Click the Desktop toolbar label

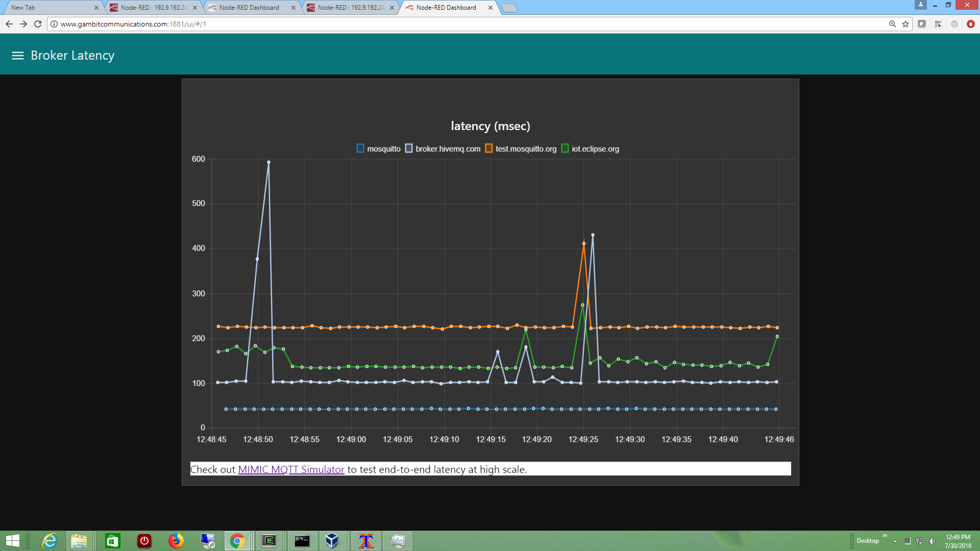[868, 541]
